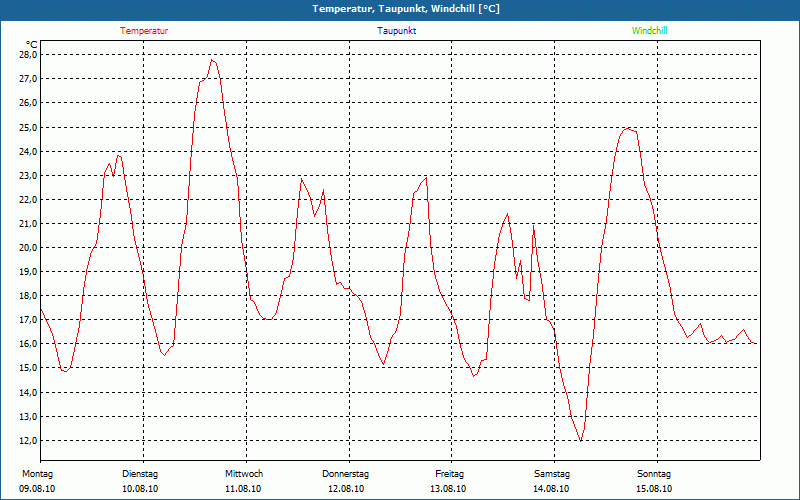The height and width of the screenshot is (500, 800).
Task: Click the red Temperatur legend label
Action: click(x=144, y=31)
